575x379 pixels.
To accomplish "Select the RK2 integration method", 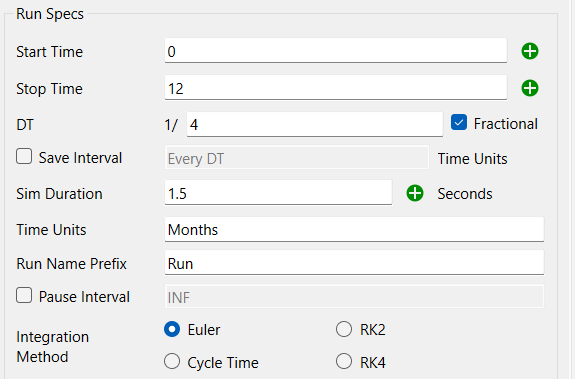I will click(344, 329).
